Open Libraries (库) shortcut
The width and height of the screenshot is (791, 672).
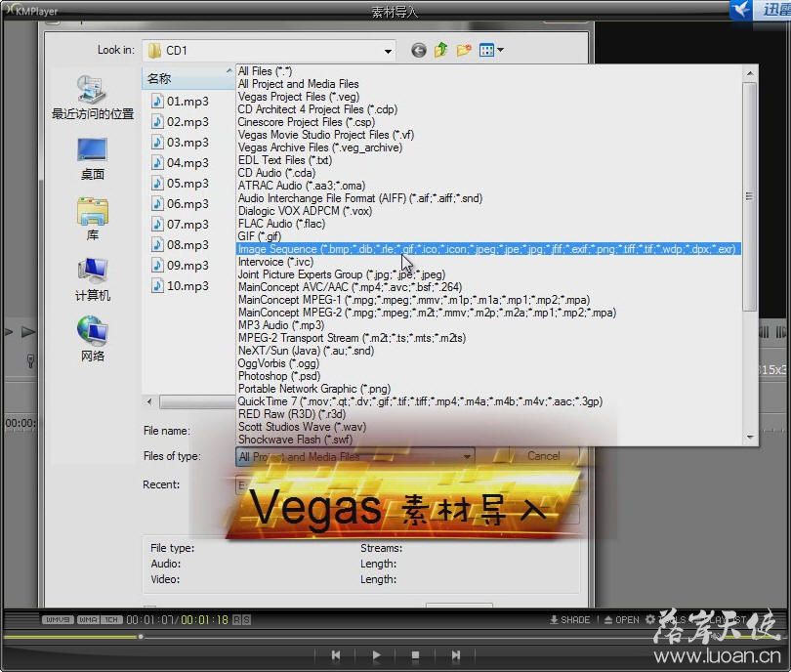(x=93, y=219)
